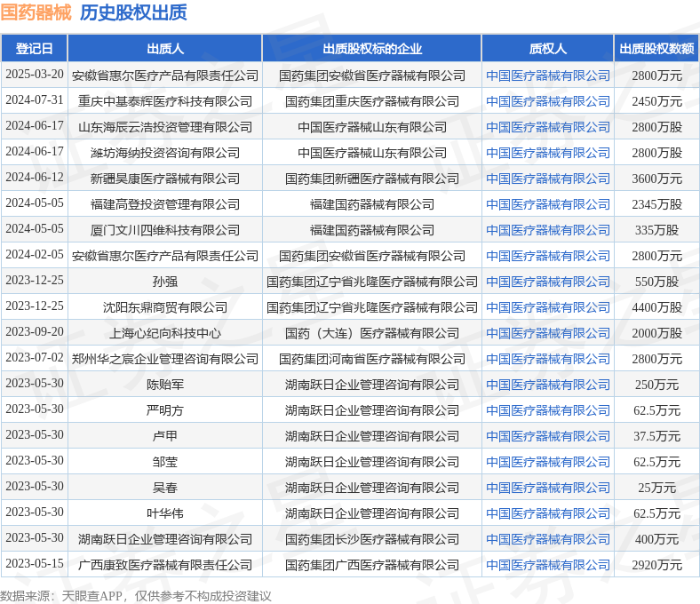The width and height of the screenshot is (700, 604).
Task: Click target company 国药集团新疆医疗器械有限公司
Action: (372, 179)
